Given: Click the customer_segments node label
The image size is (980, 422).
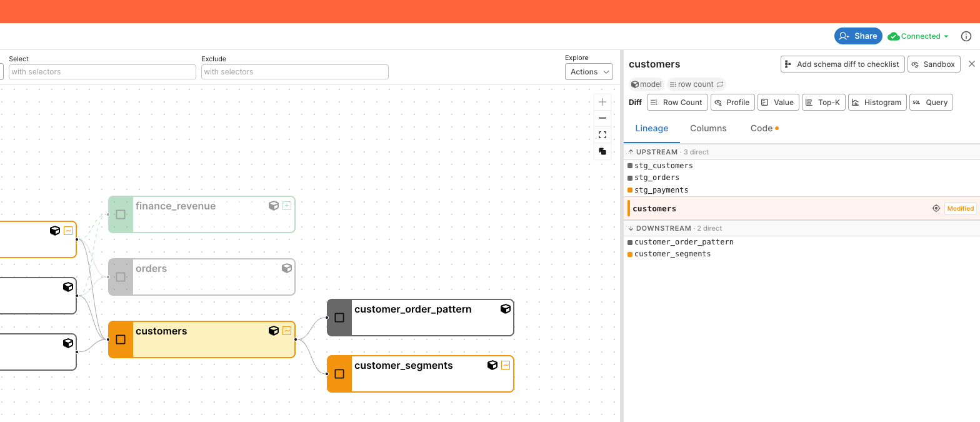Looking at the screenshot, I should coord(403,366).
